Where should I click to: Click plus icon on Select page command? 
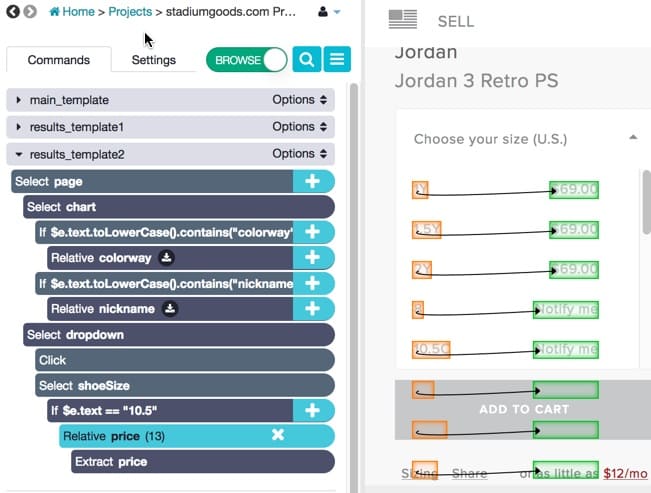[313, 181]
